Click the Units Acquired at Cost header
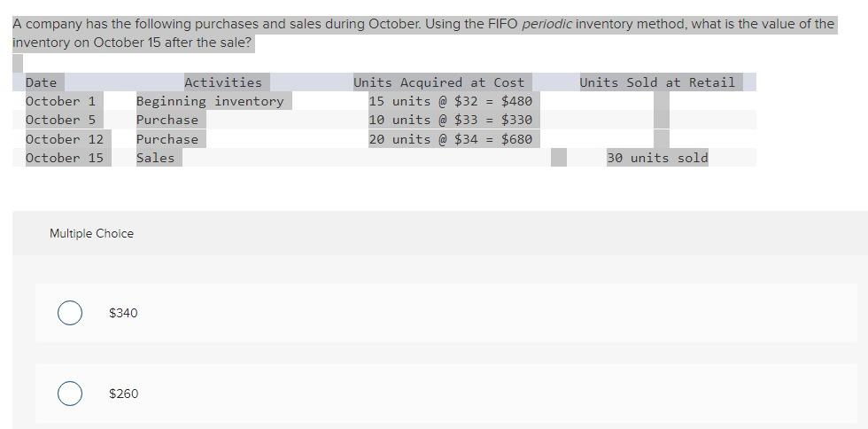Viewport: 868px width, 429px height. tap(438, 82)
